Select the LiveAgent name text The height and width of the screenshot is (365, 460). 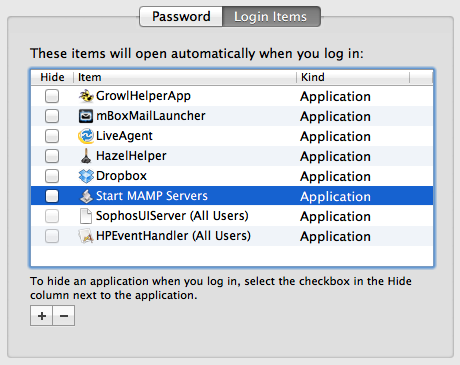click(x=124, y=136)
